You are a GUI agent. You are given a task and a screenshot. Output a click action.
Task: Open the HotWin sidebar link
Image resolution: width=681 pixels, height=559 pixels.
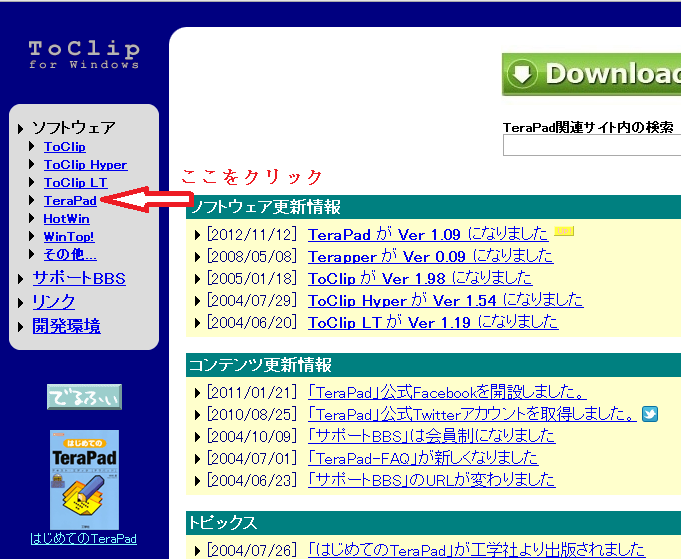(66, 218)
